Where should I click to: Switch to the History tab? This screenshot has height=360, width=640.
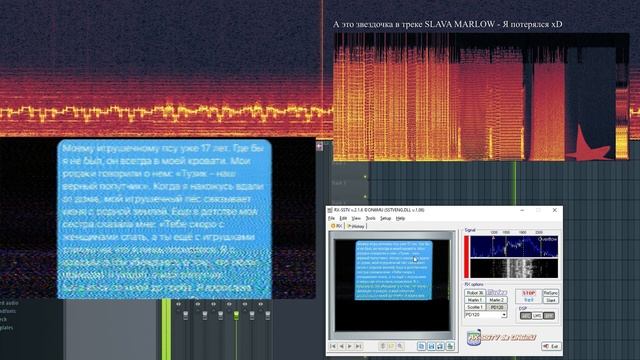(x=356, y=226)
